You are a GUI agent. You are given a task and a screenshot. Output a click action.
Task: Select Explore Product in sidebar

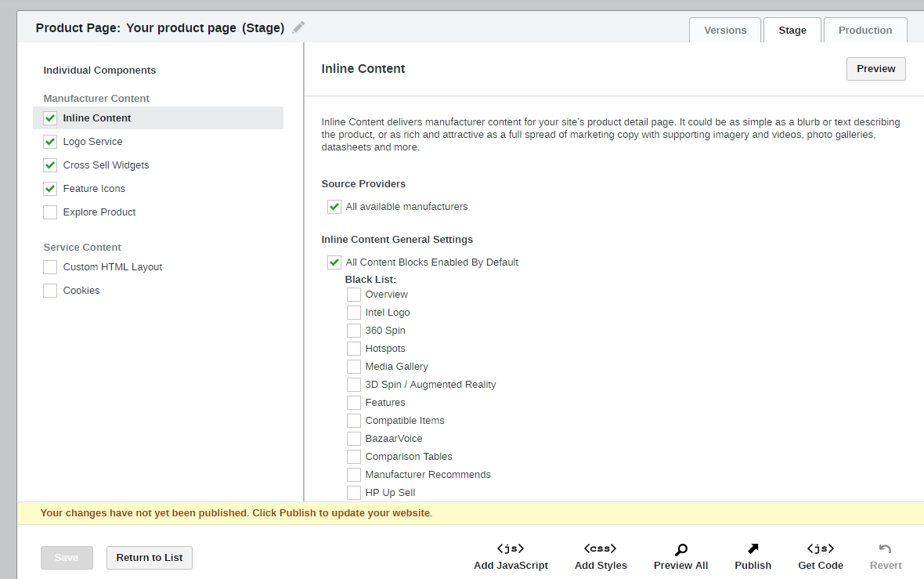(99, 212)
